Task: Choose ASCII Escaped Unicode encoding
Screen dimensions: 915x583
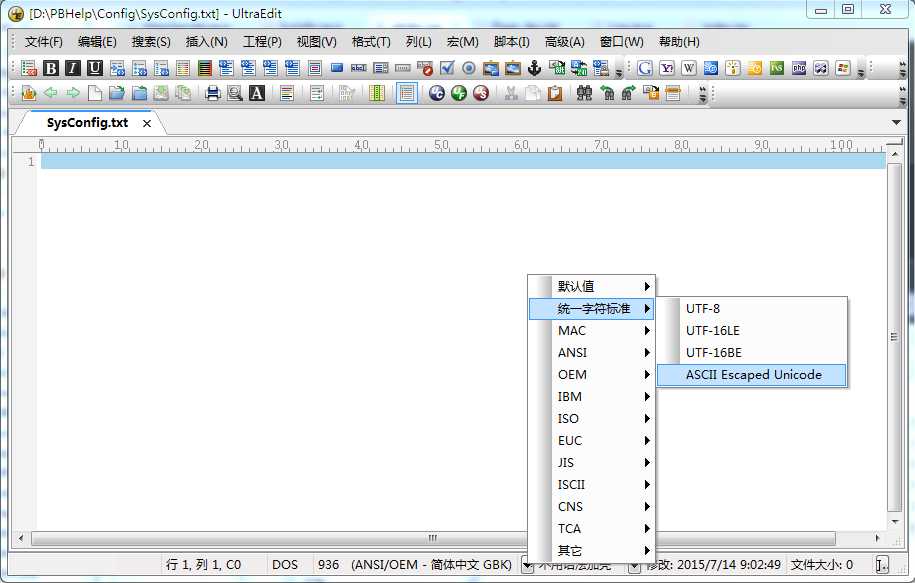Action: [752, 375]
